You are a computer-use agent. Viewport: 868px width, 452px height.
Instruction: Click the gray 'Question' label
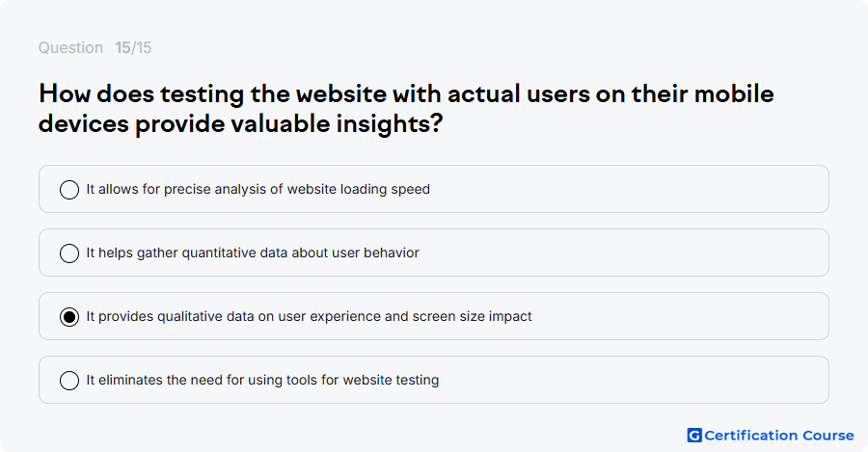point(70,47)
